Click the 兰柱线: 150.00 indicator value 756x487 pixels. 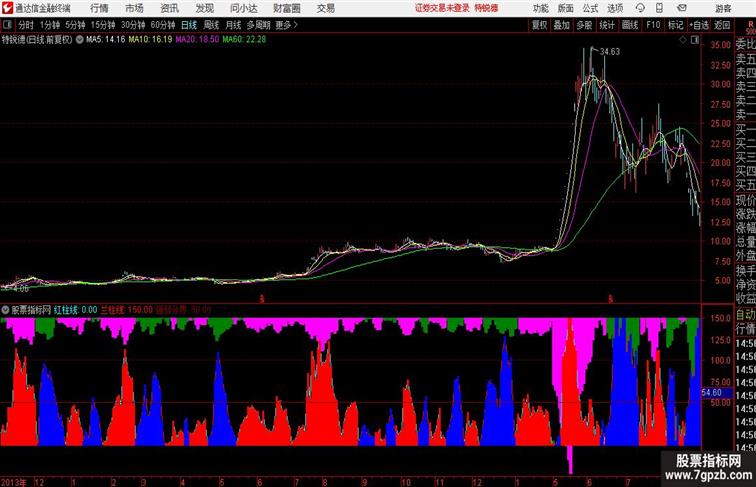(x=126, y=310)
